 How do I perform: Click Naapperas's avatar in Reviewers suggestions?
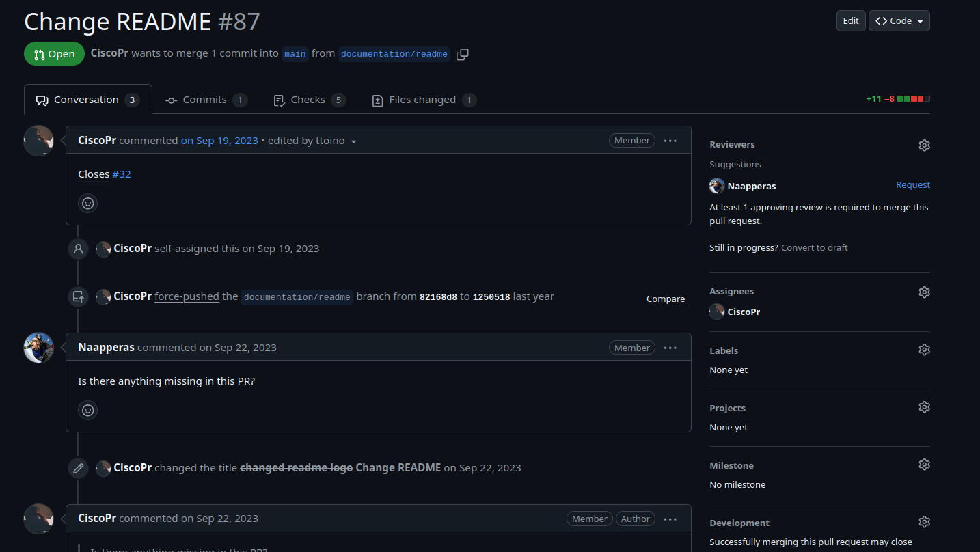717,186
